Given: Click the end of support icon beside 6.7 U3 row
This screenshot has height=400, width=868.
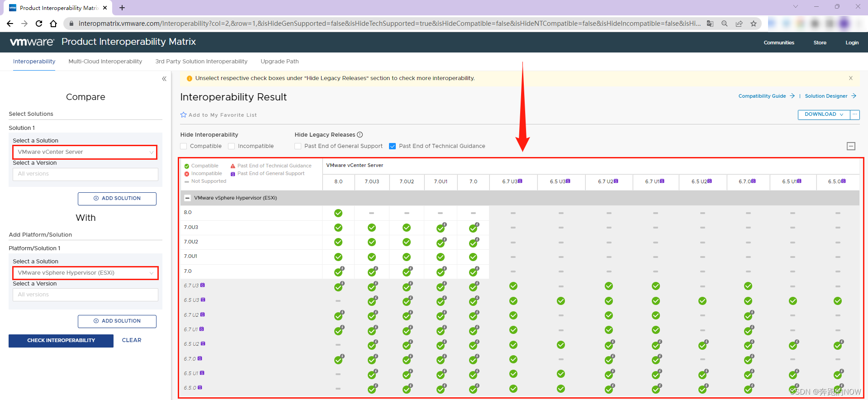Looking at the screenshot, I should coord(203,285).
